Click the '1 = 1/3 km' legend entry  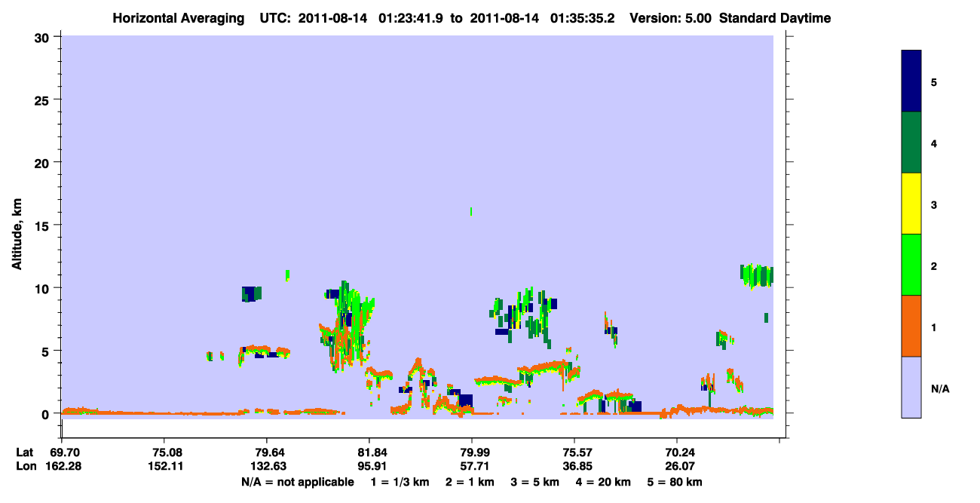pyautogui.click(x=399, y=482)
